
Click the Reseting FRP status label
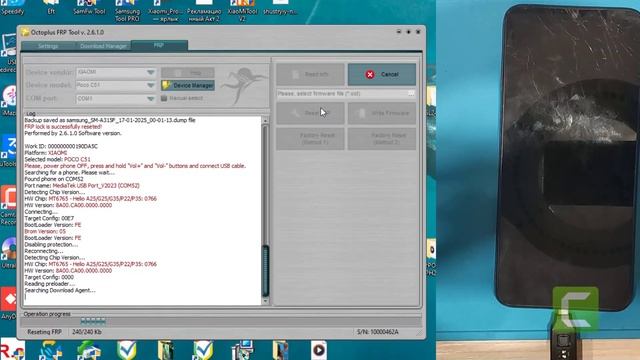click(44, 332)
